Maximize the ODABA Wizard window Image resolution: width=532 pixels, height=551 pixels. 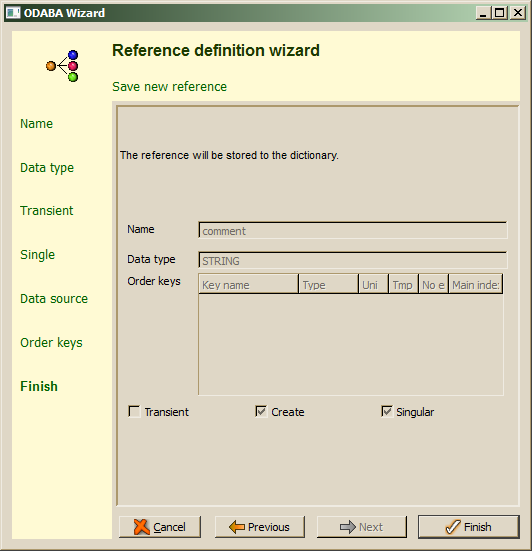(500, 13)
